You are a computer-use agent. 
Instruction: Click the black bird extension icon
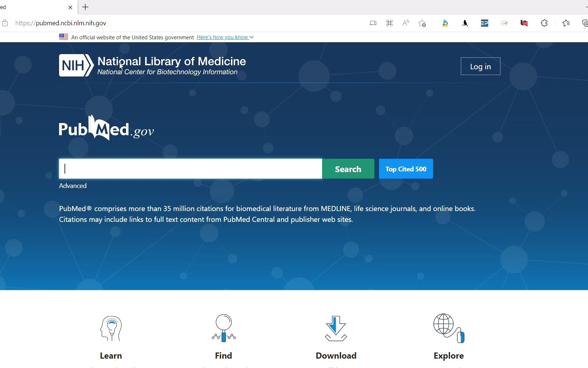click(465, 23)
